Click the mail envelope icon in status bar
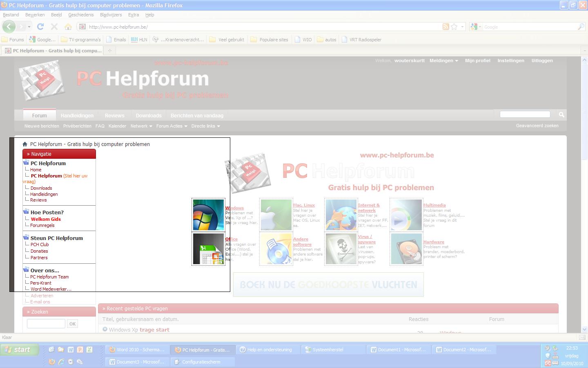588x368 pixels. coord(581,337)
